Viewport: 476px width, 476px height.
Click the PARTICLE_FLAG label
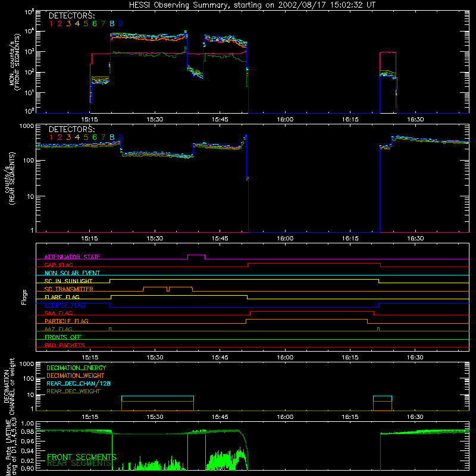coord(67,321)
